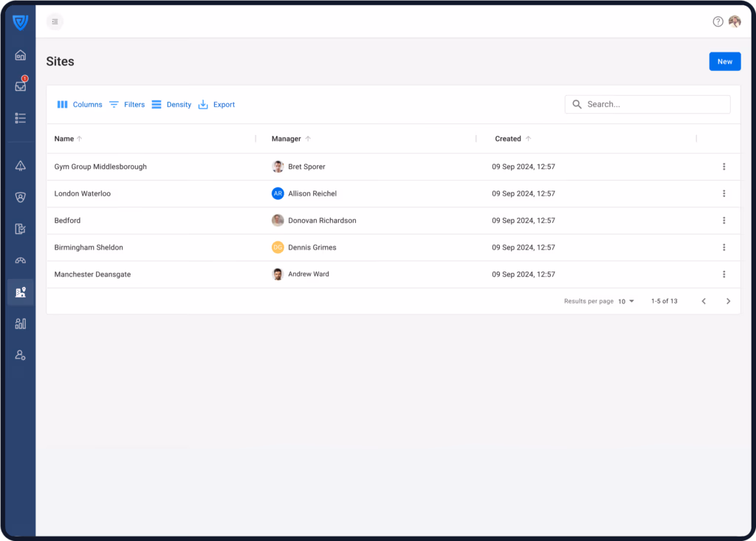Select the Birmingham Sheldon site name

tap(89, 248)
